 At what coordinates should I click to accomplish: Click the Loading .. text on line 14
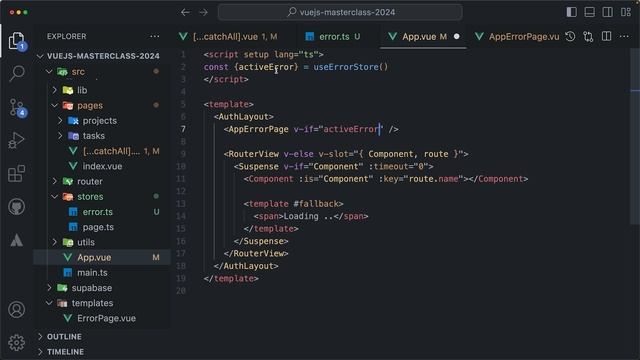point(308,216)
